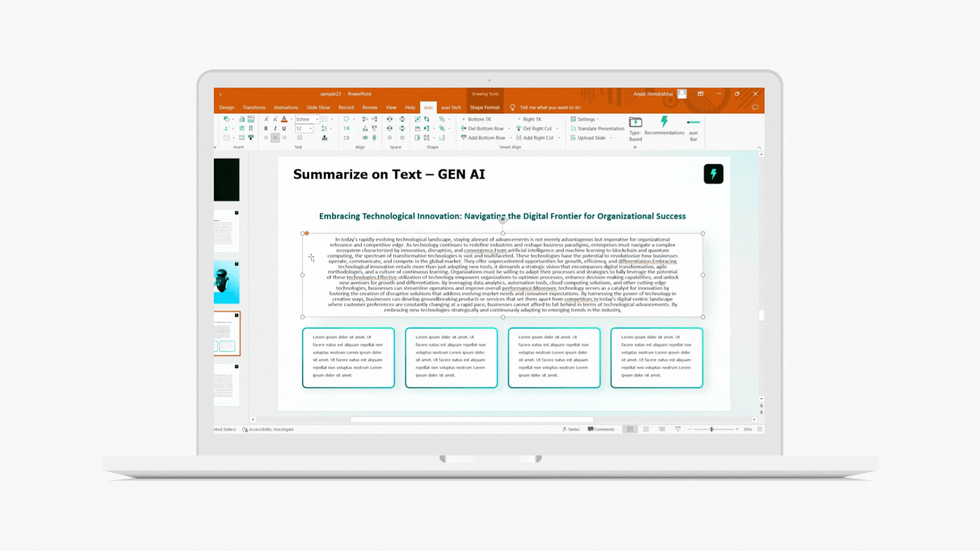Click the Add Bottom Row icon

pos(463,138)
